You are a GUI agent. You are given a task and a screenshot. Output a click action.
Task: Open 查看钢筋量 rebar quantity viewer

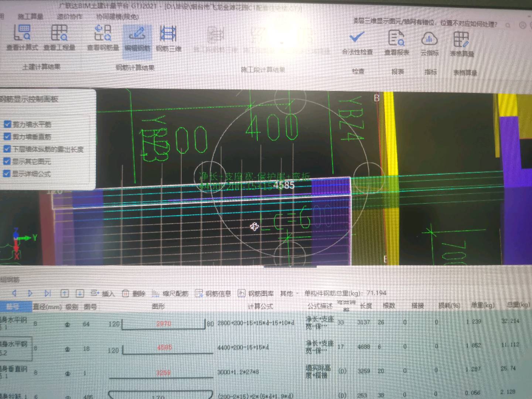tap(103, 38)
